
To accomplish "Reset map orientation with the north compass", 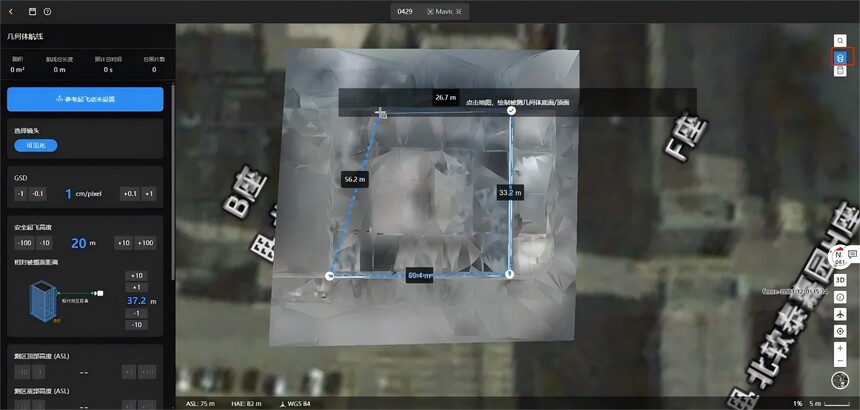I will tap(840, 257).
